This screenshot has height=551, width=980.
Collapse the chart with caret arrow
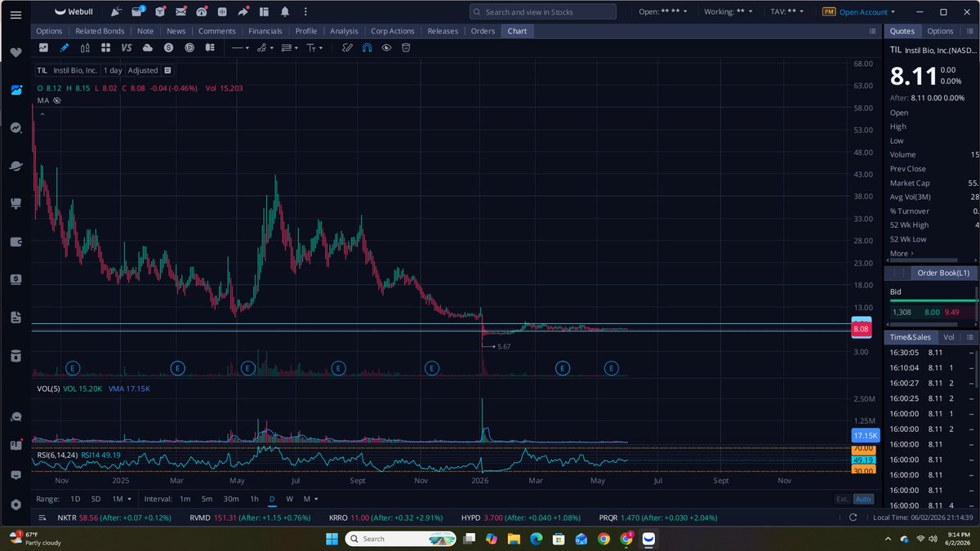coord(42,114)
